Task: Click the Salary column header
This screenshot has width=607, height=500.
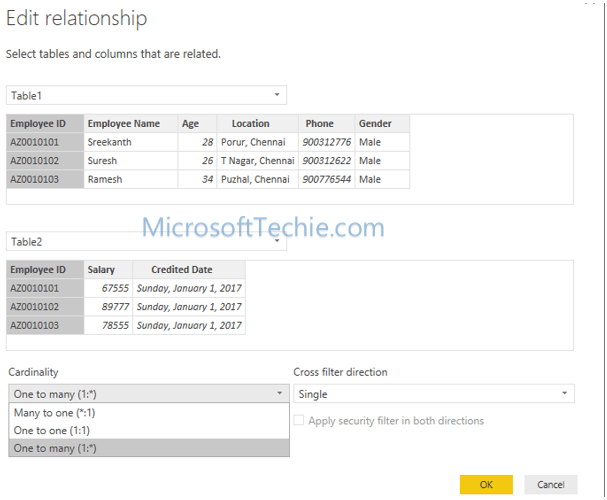Action: point(101,270)
